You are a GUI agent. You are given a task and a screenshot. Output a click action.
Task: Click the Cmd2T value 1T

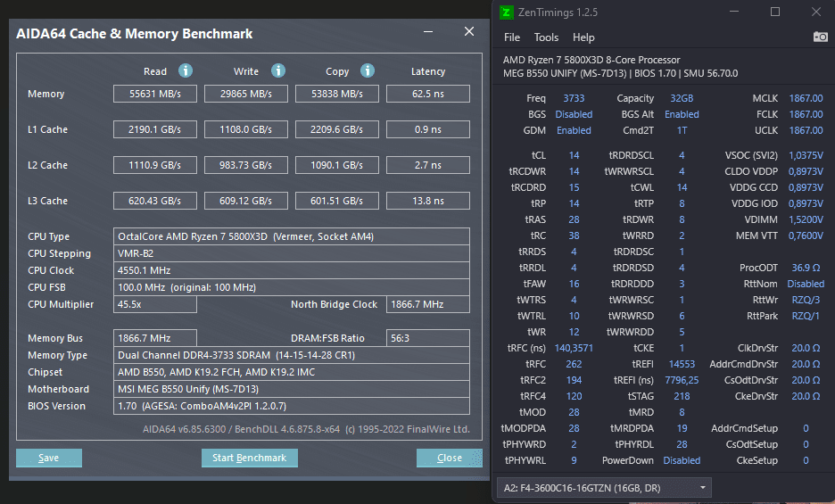click(682, 130)
